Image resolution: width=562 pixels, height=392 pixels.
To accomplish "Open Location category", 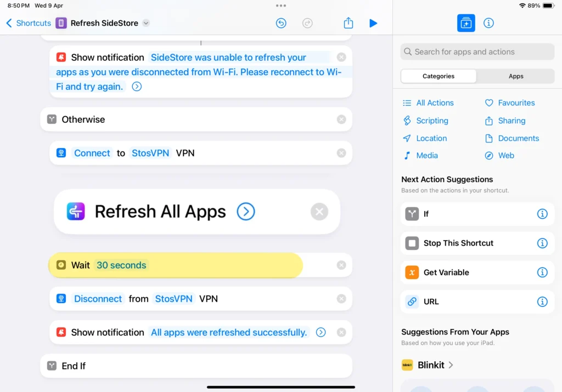I will [x=425, y=138].
